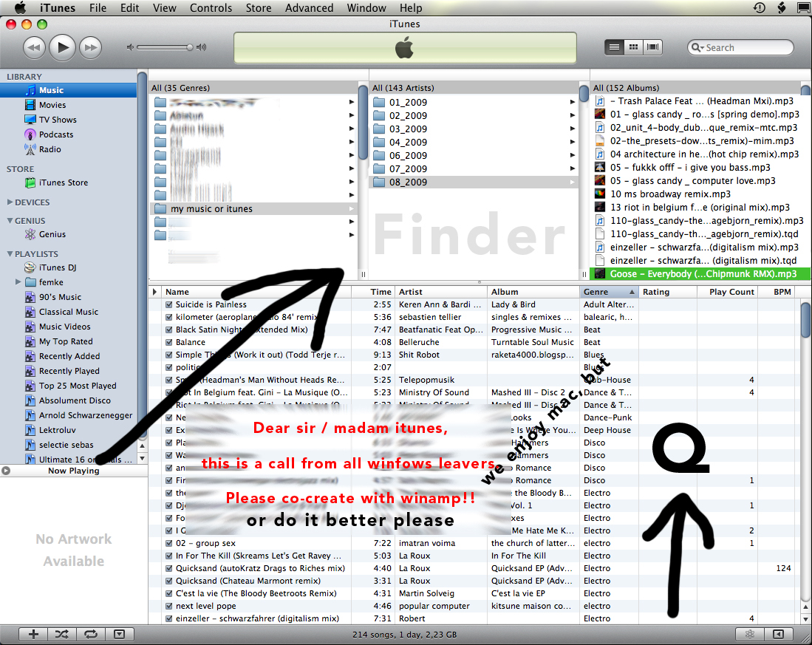Select the Goose - Everybody Chipmunk RMX file
The height and width of the screenshot is (645, 812).
[701, 274]
